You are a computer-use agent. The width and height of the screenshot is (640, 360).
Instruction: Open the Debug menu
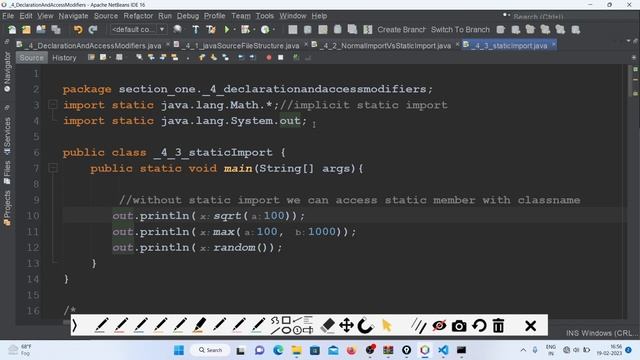click(x=188, y=16)
